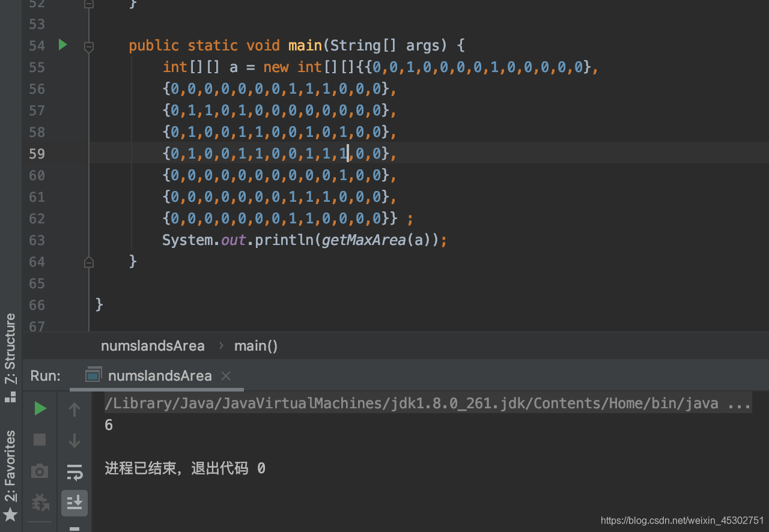Viewport: 769px width, 532px height.
Task: Open the Structure tool window
Action: 11,357
